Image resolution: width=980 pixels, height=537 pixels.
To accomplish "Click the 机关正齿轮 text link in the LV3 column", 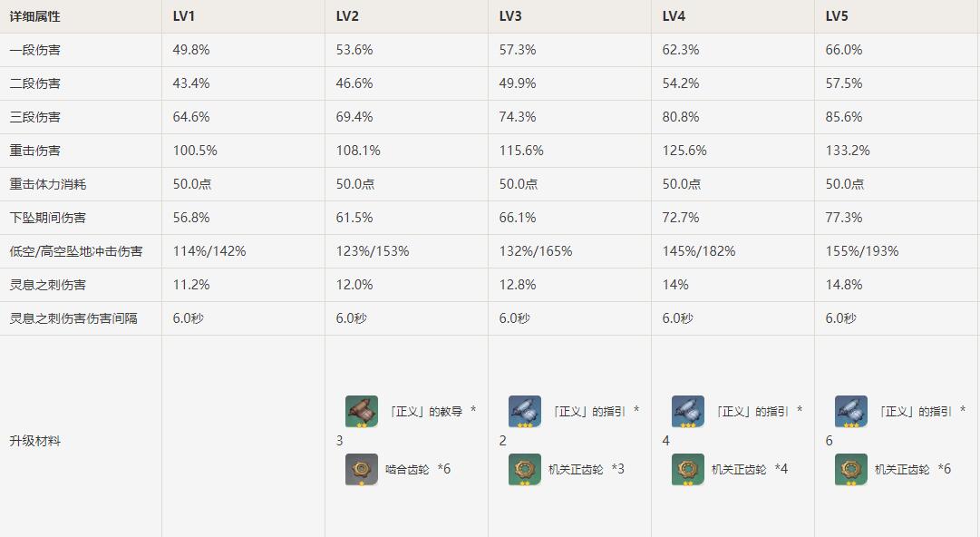I will click(x=576, y=470).
